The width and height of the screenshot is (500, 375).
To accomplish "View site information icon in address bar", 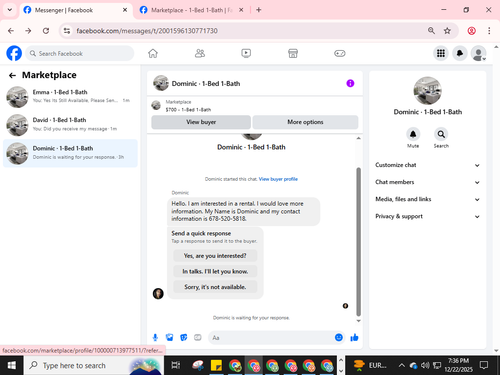I will coord(67,31).
